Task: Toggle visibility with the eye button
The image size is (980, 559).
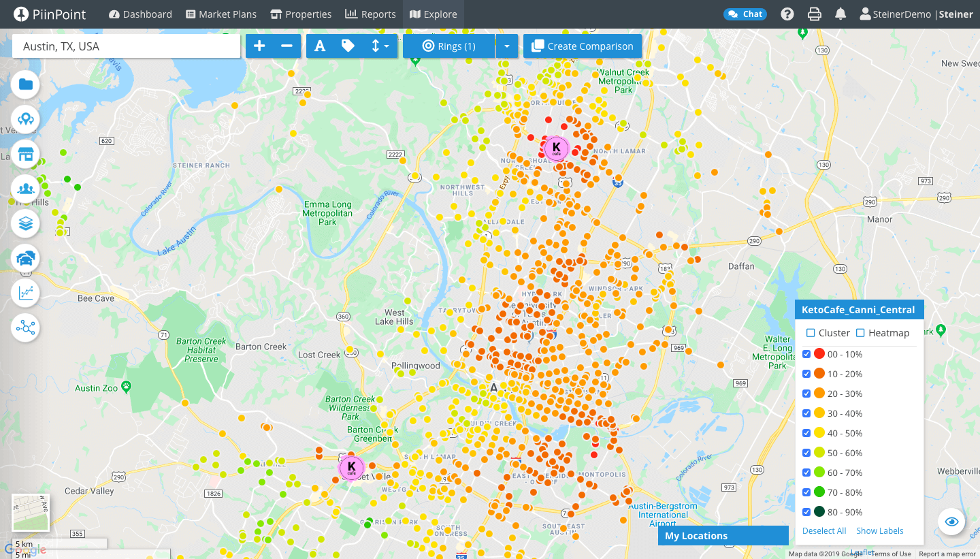Action: [x=951, y=522]
